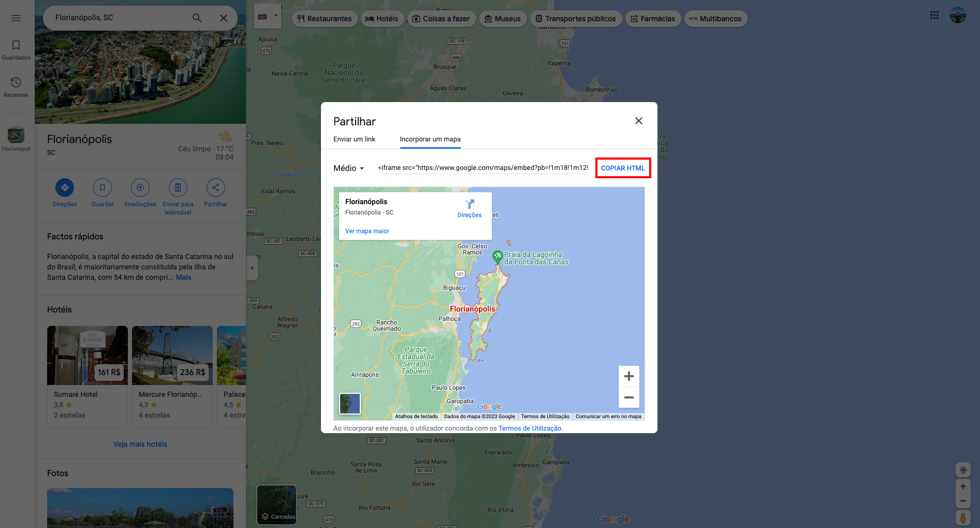
Task: Open Mercure Florianópolis hotel card
Action: pos(172,377)
